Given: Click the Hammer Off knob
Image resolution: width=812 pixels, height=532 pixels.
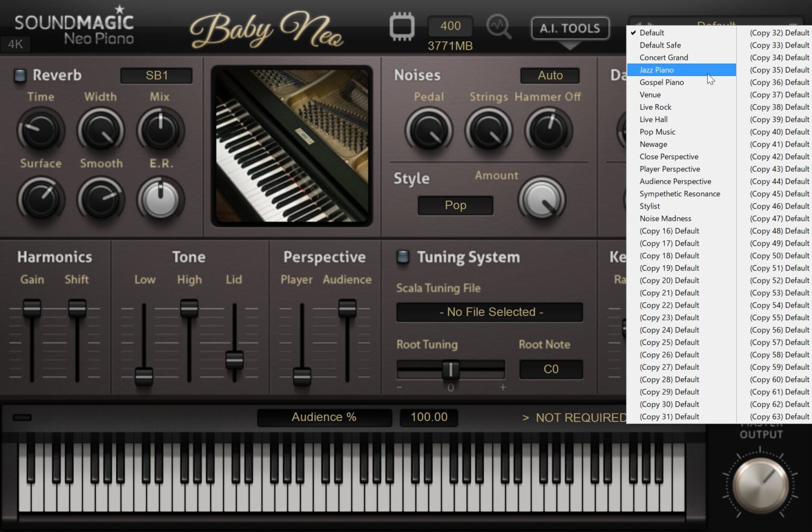Looking at the screenshot, I should [548, 130].
